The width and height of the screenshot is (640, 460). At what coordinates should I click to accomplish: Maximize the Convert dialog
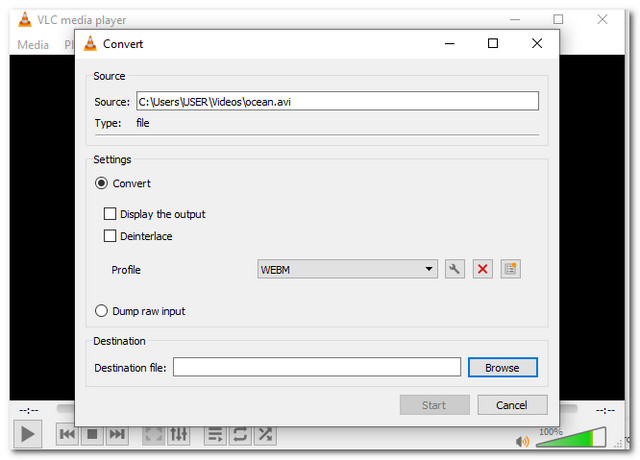(493, 43)
